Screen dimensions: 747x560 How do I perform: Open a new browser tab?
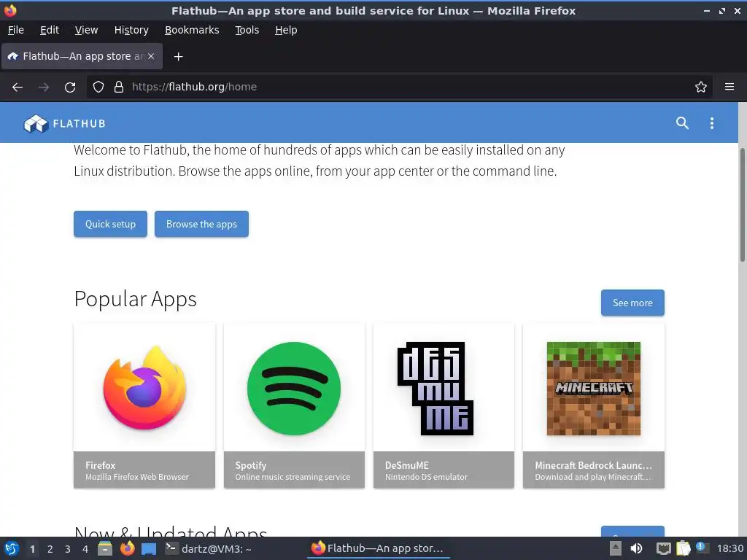tap(178, 57)
